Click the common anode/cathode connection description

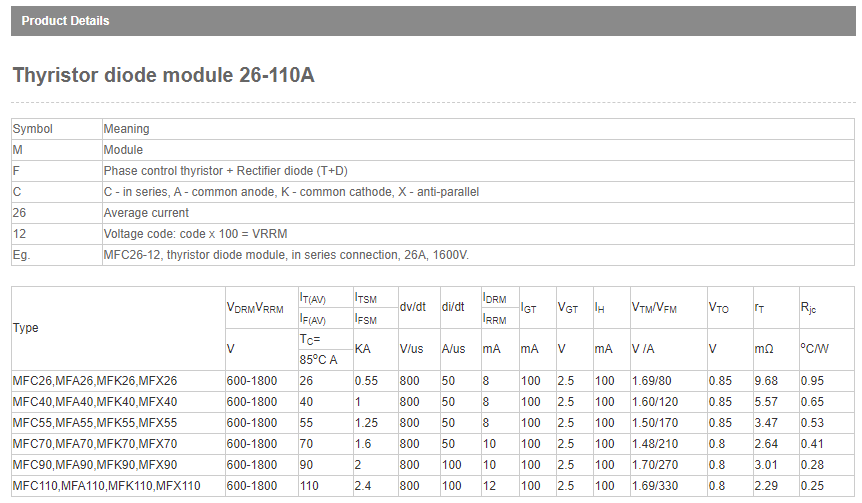[x=291, y=192]
